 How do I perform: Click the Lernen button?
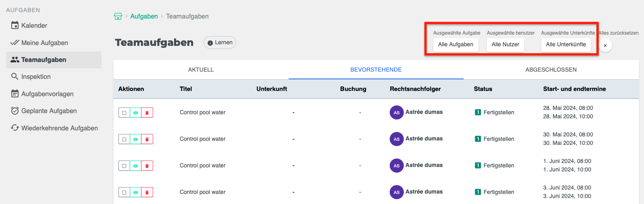coord(220,43)
